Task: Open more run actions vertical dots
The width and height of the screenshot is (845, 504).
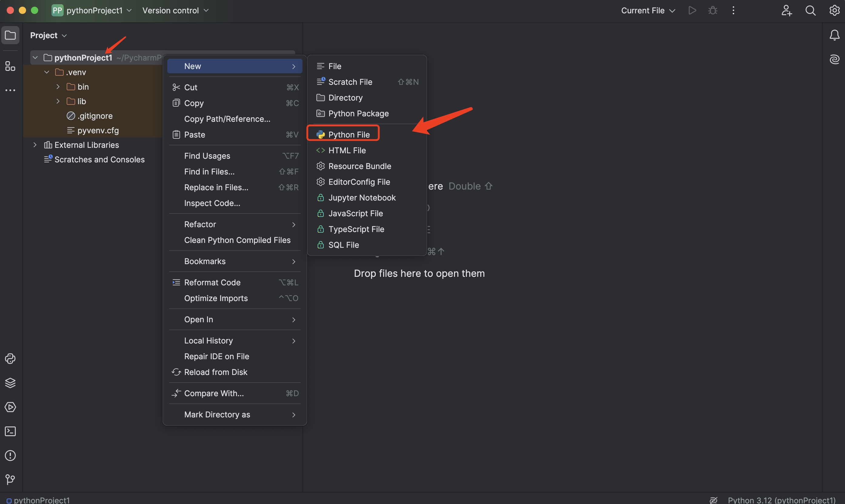Action: tap(733, 11)
